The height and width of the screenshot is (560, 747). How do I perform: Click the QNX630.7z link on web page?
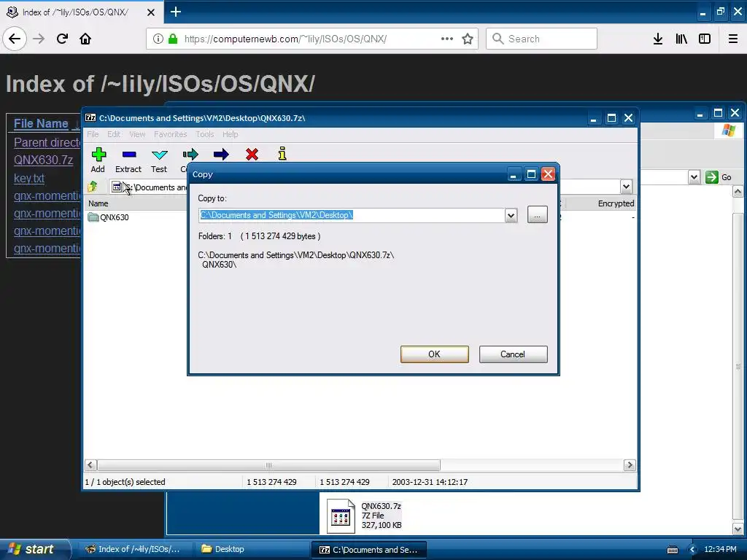click(43, 160)
